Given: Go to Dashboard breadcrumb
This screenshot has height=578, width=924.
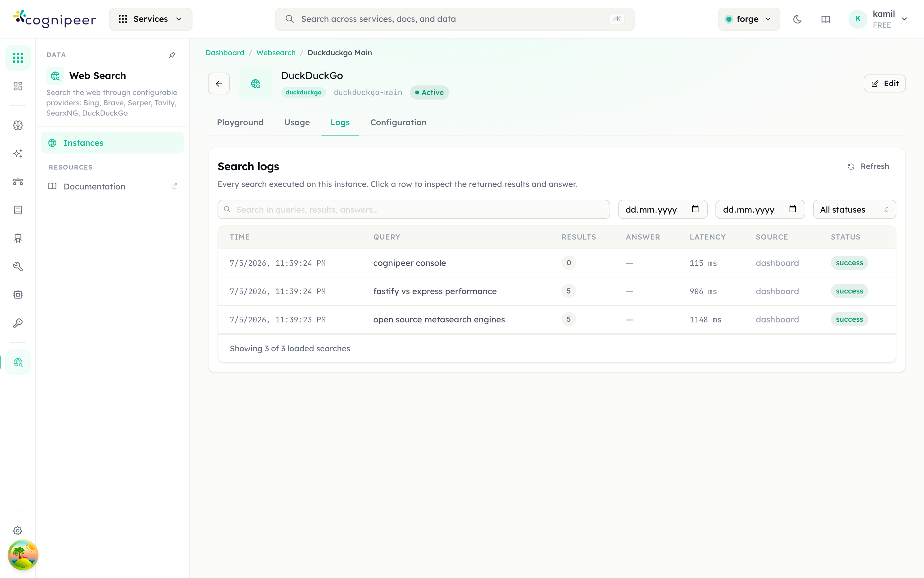Looking at the screenshot, I should click(225, 53).
